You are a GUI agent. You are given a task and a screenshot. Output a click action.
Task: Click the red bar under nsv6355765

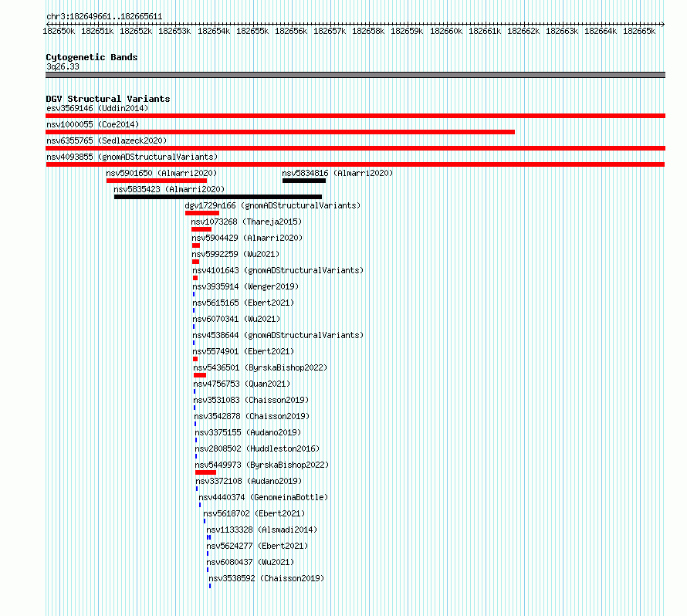tap(355, 148)
